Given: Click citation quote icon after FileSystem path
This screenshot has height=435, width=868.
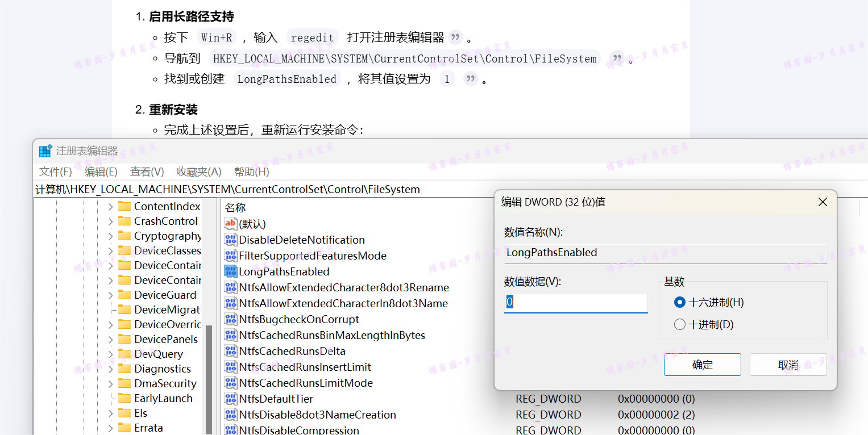Looking at the screenshot, I should click(617, 58).
